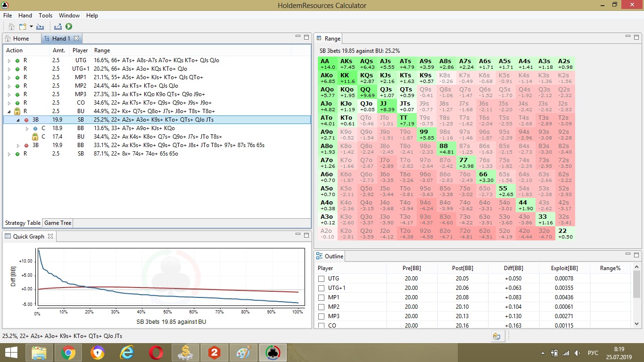Maximize the Range panel
This screenshot has height=362, width=644.
[636, 37]
